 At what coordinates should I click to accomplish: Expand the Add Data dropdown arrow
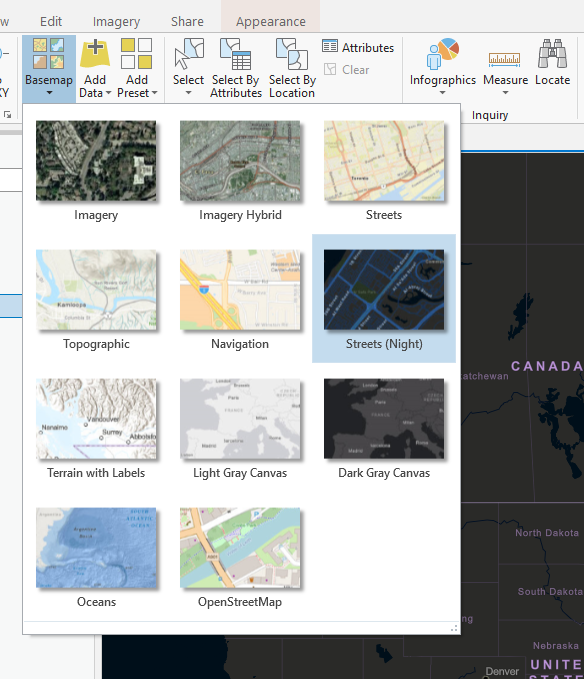tap(108, 93)
